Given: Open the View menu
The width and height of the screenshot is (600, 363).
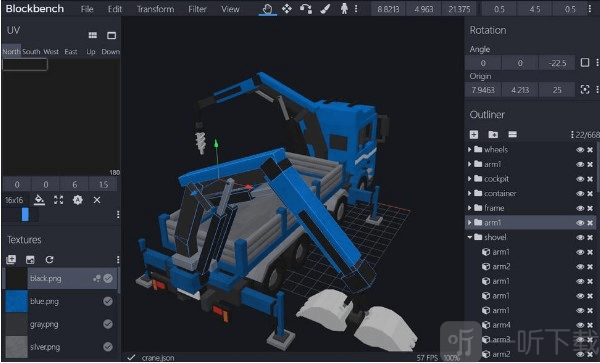Looking at the screenshot, I should tap(230, 9).
